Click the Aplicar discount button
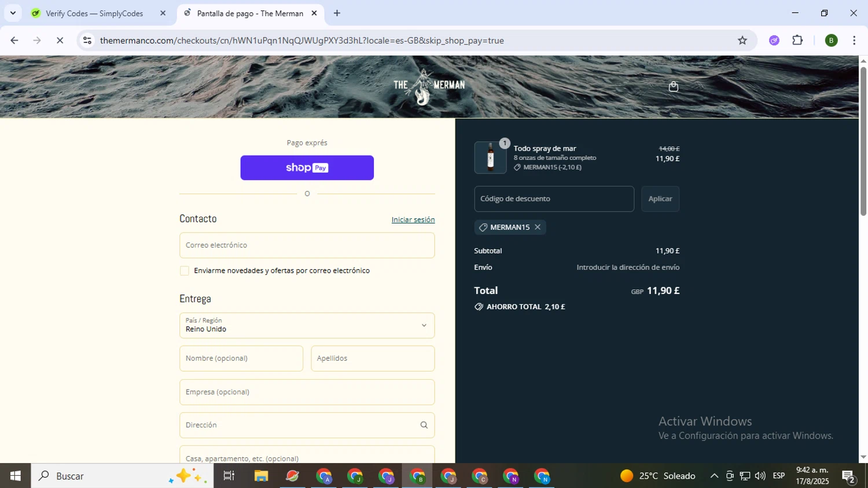The height and width of the screenshot is (488, 868). tap(660, 199)
